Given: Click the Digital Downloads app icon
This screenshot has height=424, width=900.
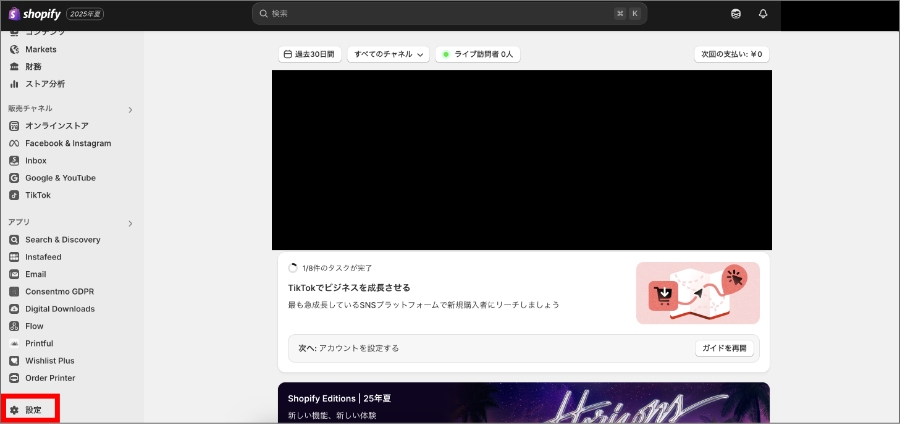Looking at the screenshot, I should (x=14, y=309).
